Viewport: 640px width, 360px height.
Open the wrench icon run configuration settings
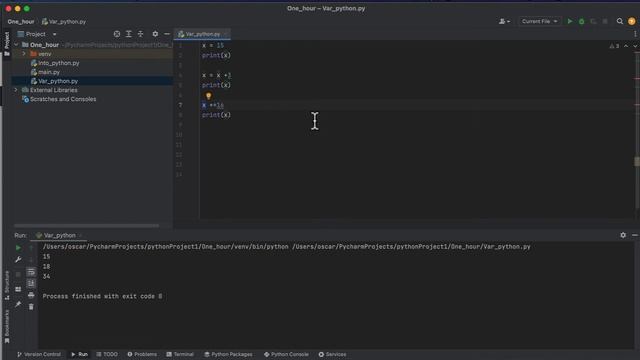18,259
